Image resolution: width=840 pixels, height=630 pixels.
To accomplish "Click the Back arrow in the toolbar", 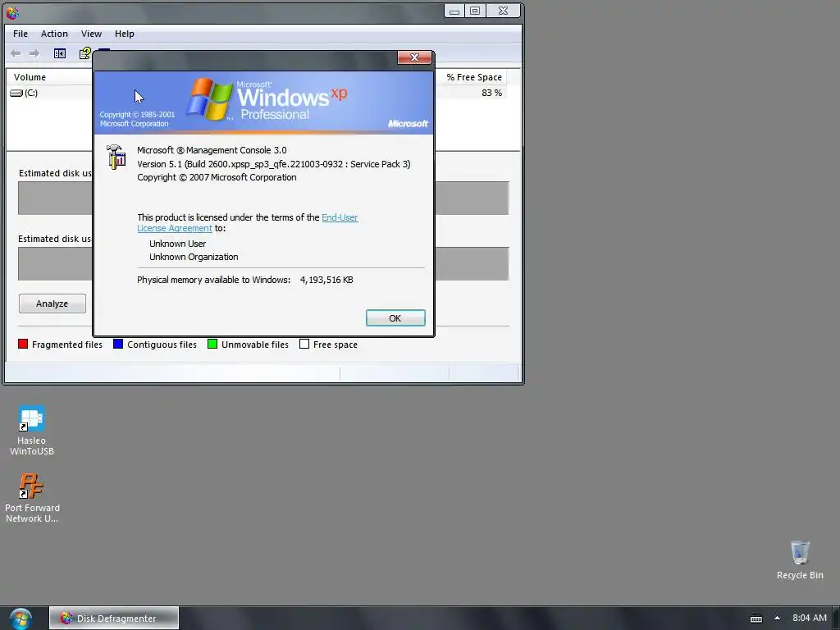I will [16, 53].
